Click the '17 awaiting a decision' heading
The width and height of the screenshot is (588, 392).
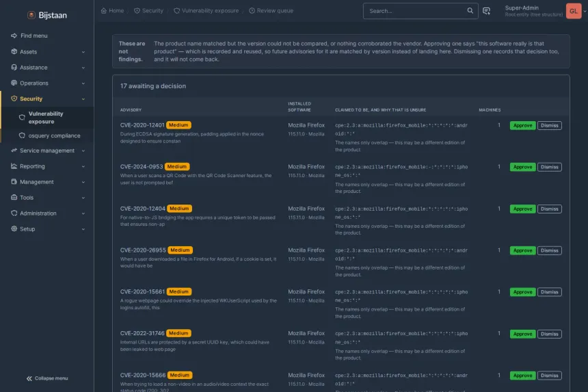click(153, 86)
